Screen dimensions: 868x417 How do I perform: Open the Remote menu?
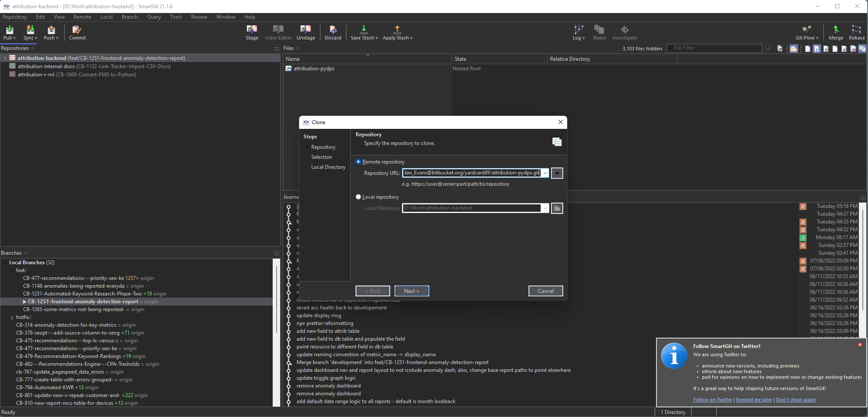[x=82, y=17]
